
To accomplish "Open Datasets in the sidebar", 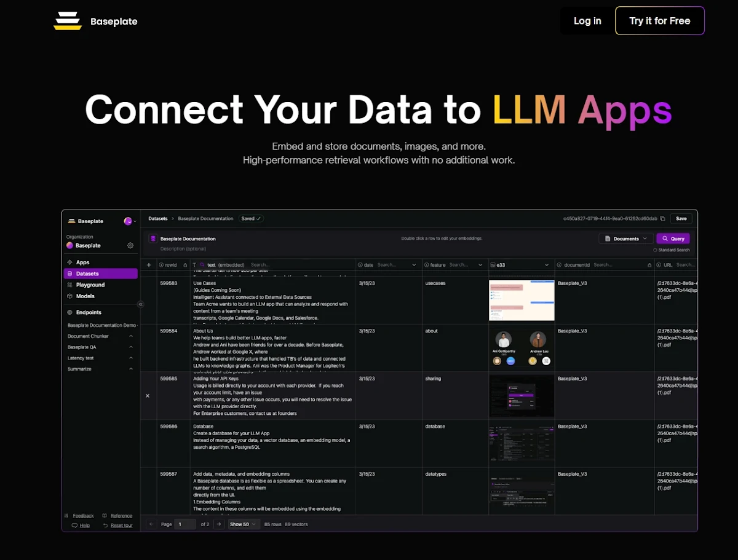I will 101,274.
